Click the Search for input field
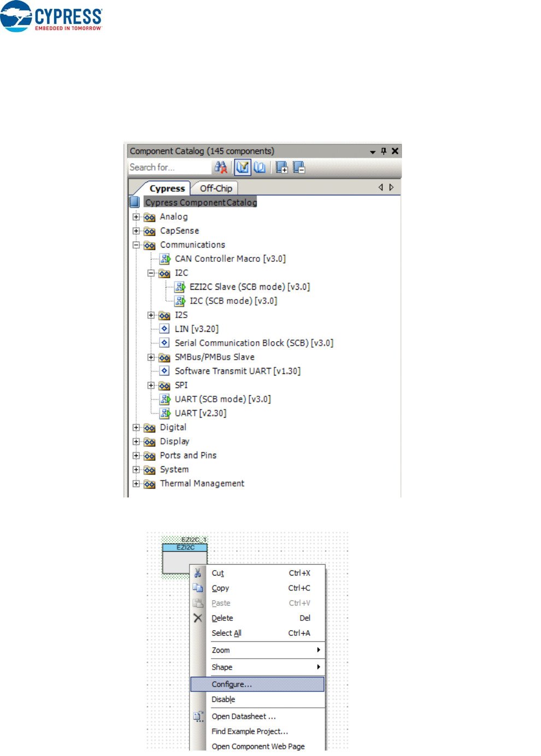The height and width of the screenshot is (756, 541). [x=168, y=167]
